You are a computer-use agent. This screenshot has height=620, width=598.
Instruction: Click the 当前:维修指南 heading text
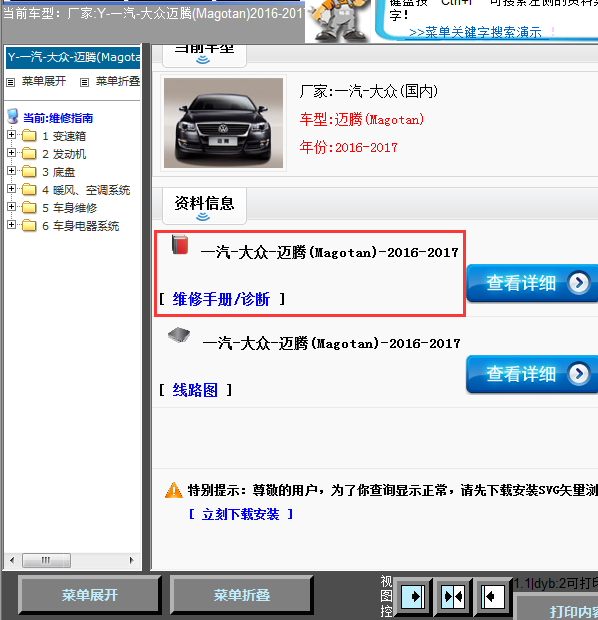click(x=58, y=118)
